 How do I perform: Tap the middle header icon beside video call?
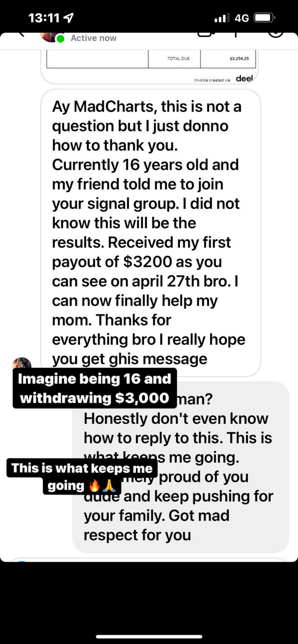click(236, 34)
